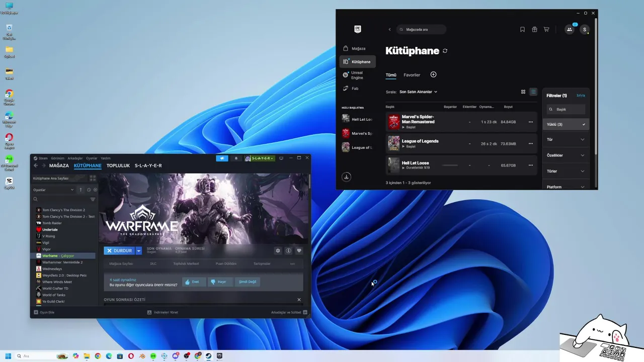644x362 pixels.
Task: Click Hayır thumbs-down button
Action: (220, 282)
